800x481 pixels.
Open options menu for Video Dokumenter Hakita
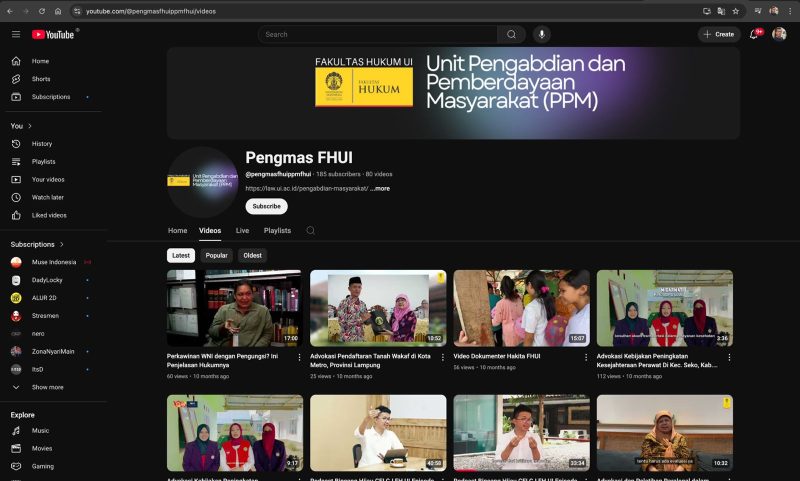point(585,357)
